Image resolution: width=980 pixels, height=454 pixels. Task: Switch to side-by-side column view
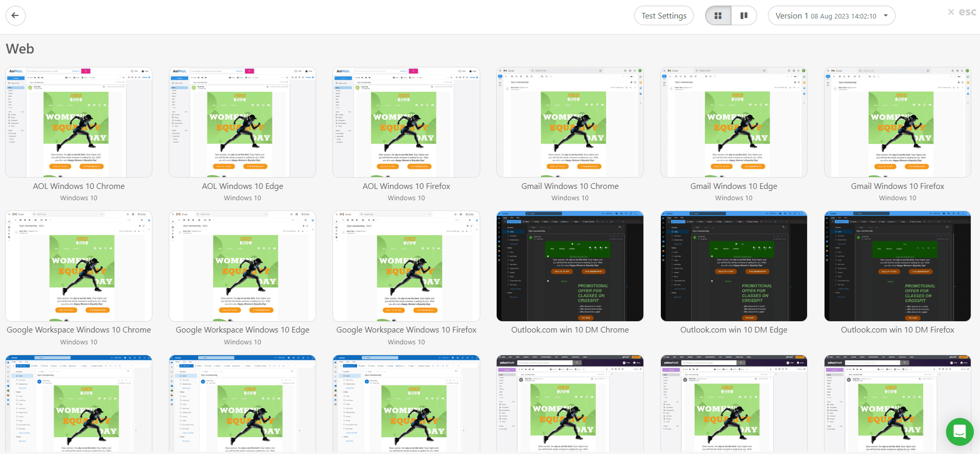point(744,16)
